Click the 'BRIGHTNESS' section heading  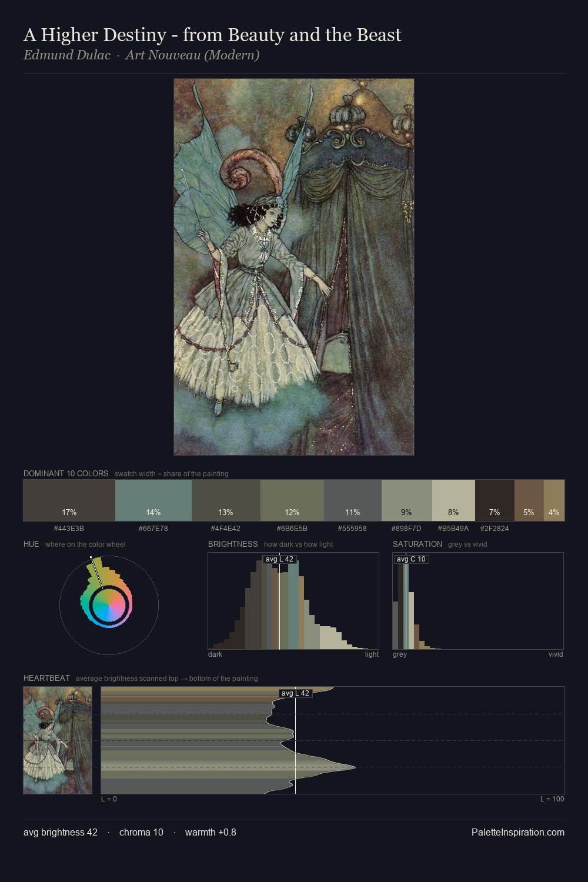233,544
